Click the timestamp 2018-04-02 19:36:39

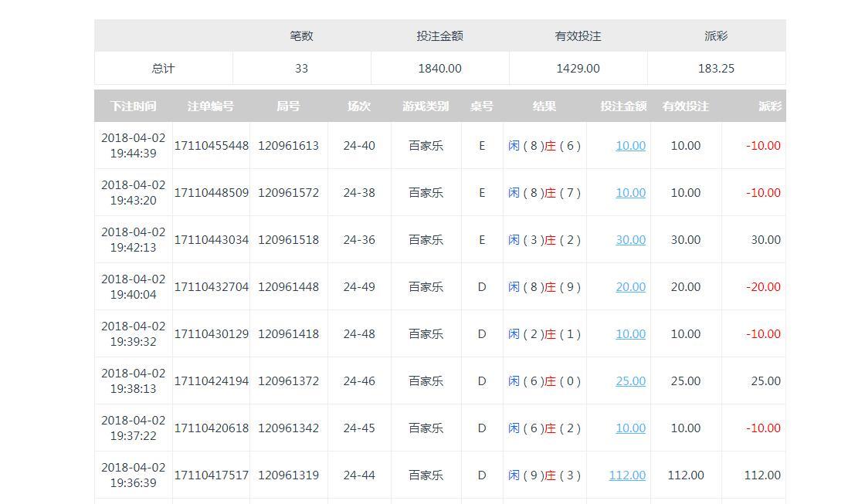(x=134, y=475)
